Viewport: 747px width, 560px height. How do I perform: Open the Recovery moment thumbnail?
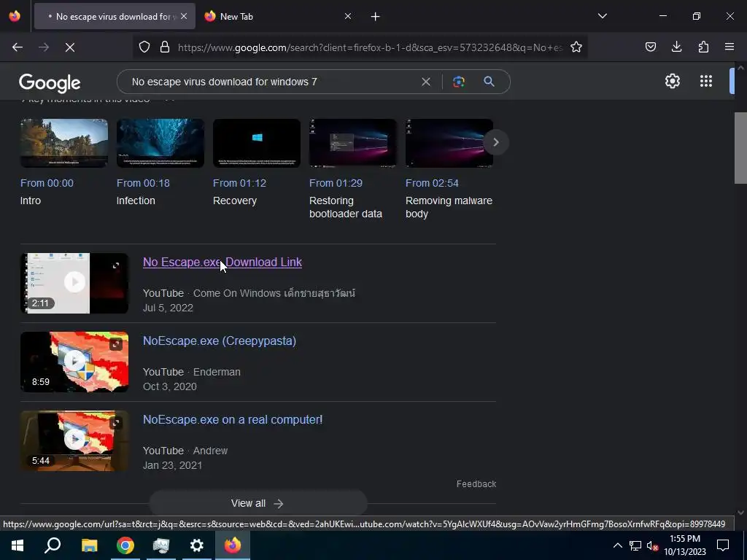tap(257, 143)
